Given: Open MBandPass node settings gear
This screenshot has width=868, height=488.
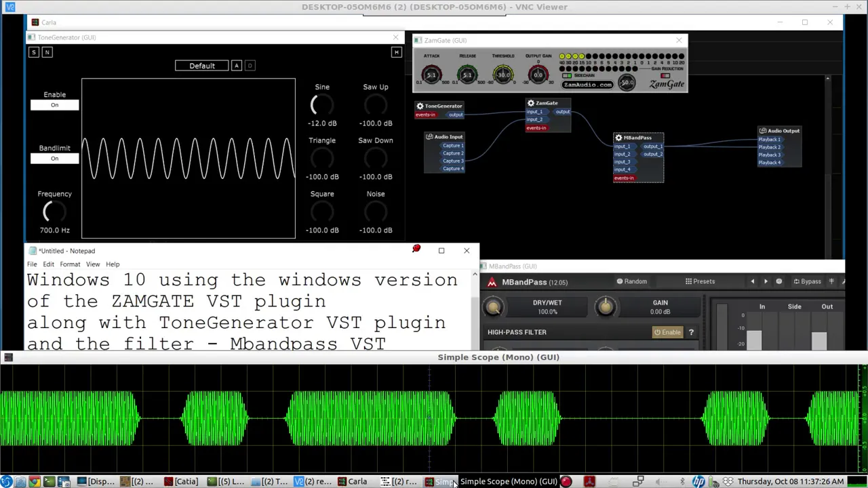Looking at the screenshot, I should coord(618,138).
